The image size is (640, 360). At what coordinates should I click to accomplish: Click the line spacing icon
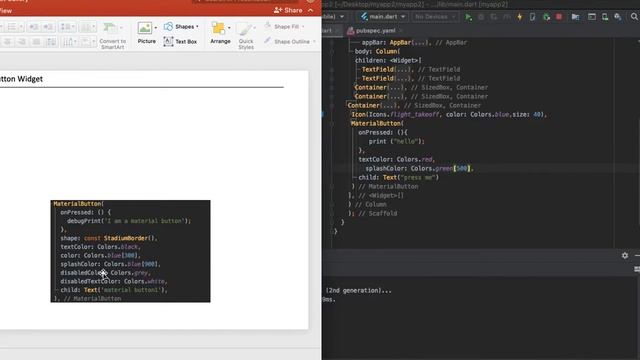[67, 27]
